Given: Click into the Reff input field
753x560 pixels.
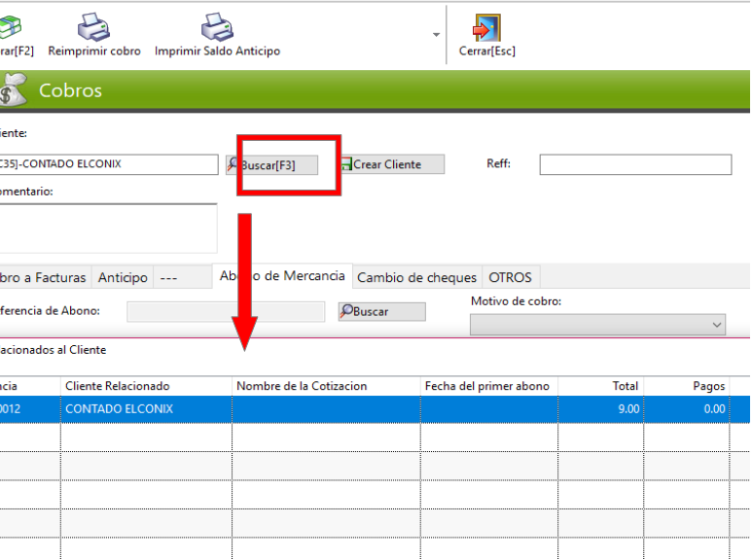Looking at the screenshot, I should coord(635,164).
